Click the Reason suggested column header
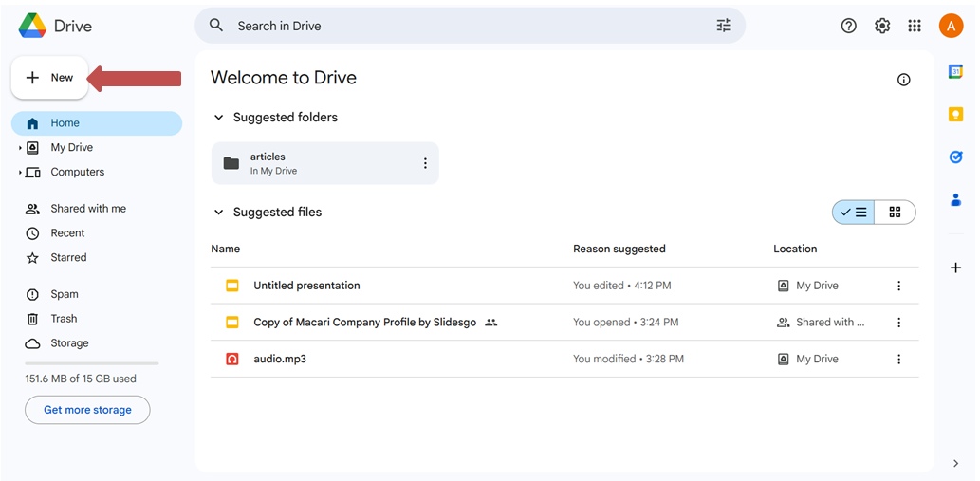 (619, 249)
